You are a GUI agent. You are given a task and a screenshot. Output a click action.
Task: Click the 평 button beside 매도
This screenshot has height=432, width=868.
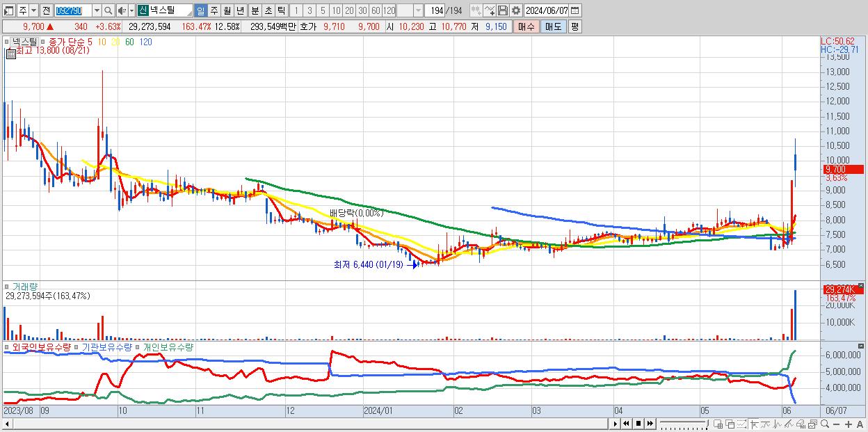tap(574, 26)
